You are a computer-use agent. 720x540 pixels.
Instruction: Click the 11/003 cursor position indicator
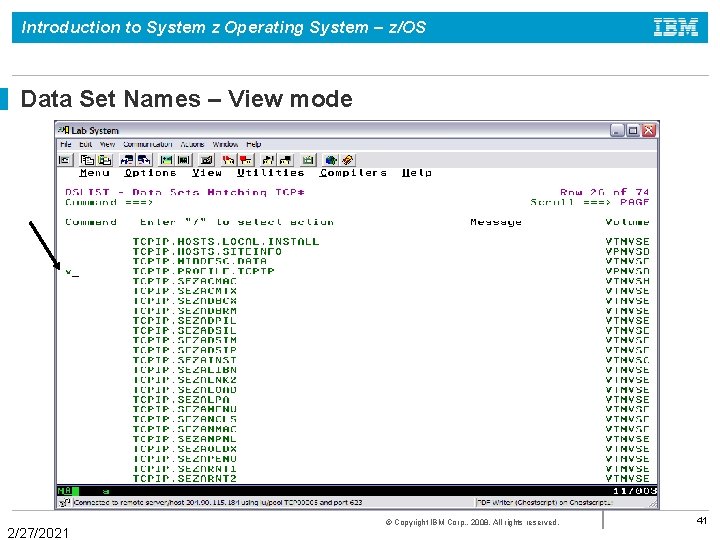coord(635,491)
